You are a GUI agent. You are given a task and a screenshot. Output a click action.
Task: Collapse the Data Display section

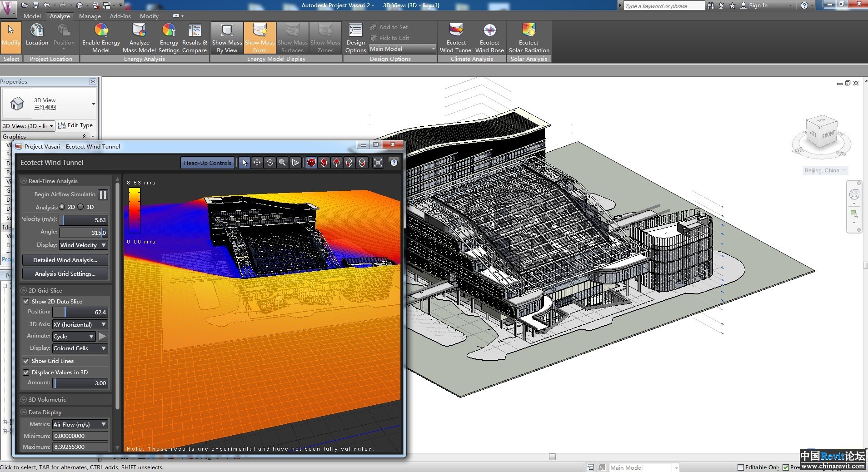click(24, 412)
